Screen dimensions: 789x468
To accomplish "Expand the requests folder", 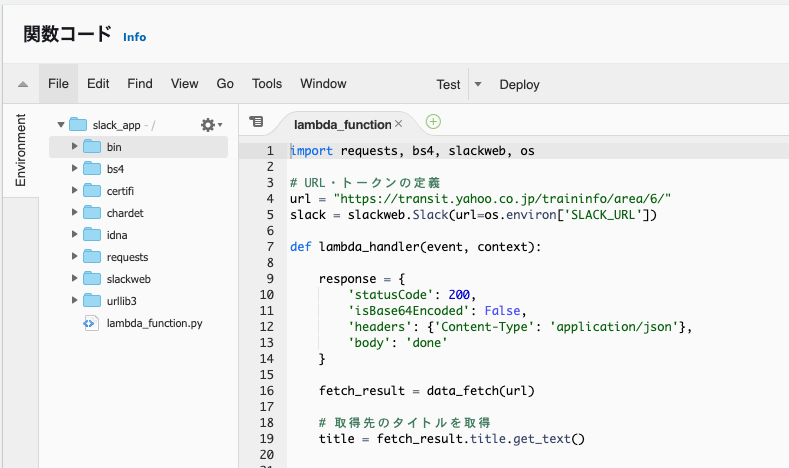I will 74,256.
